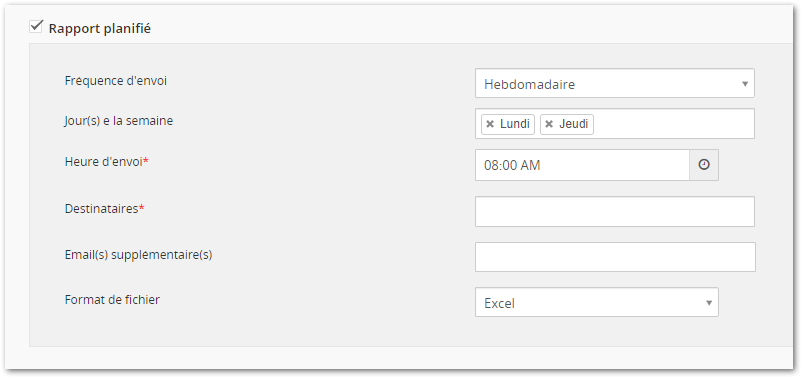Image resolution: width=802 pixels, height=378 pixels.
Task: Click the Format de fichier label
Action: [x=112, y=300]
